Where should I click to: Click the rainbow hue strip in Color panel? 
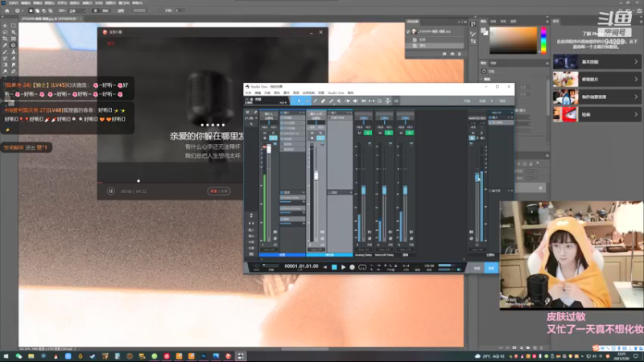coord(543,40)
